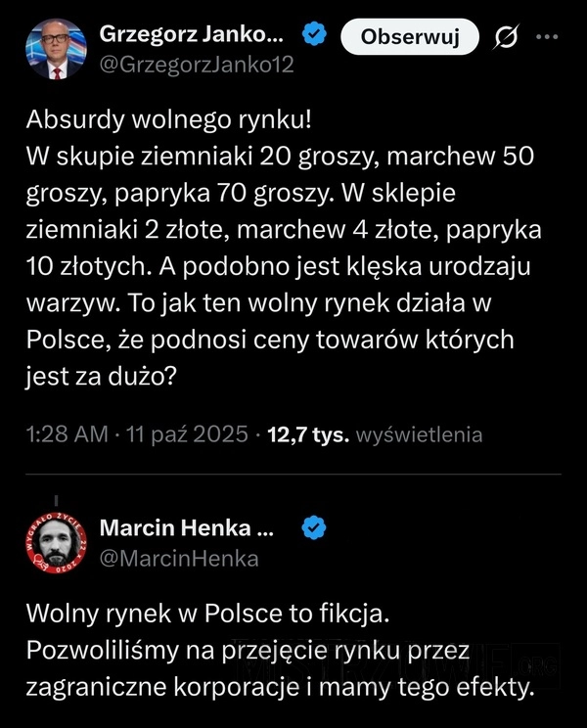
Task: Click the 1:28 AM timestamp
Action: [x=66, y=433]
